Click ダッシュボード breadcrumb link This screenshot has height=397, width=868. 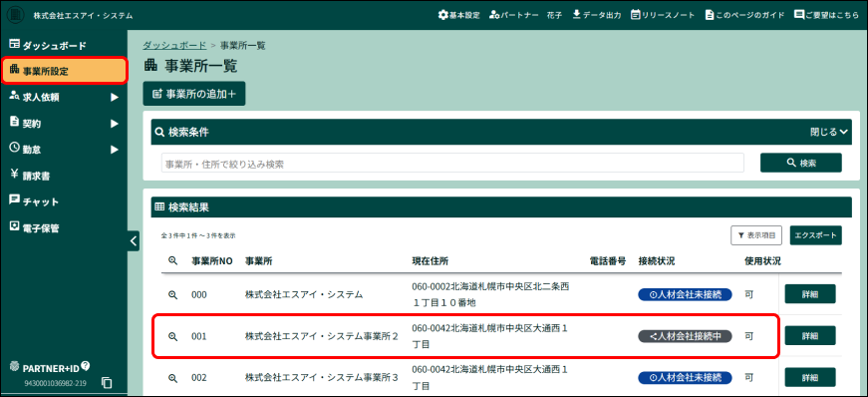pos(174,46)
